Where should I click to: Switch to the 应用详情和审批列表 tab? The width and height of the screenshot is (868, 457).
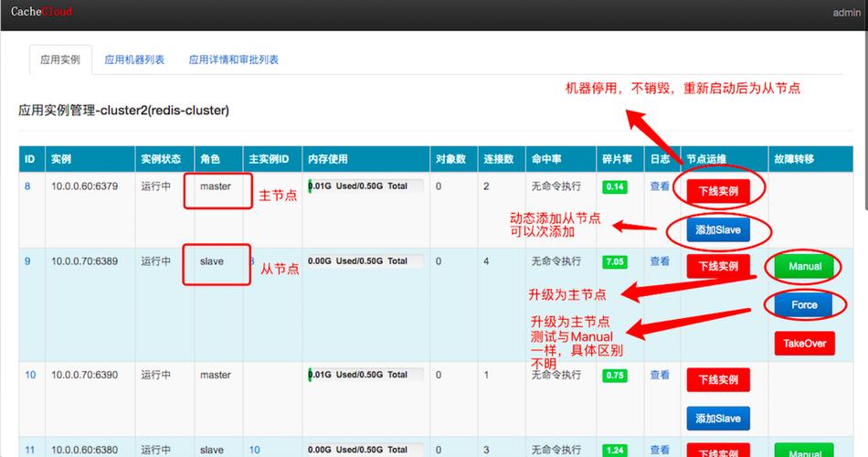tap(234, 59)
